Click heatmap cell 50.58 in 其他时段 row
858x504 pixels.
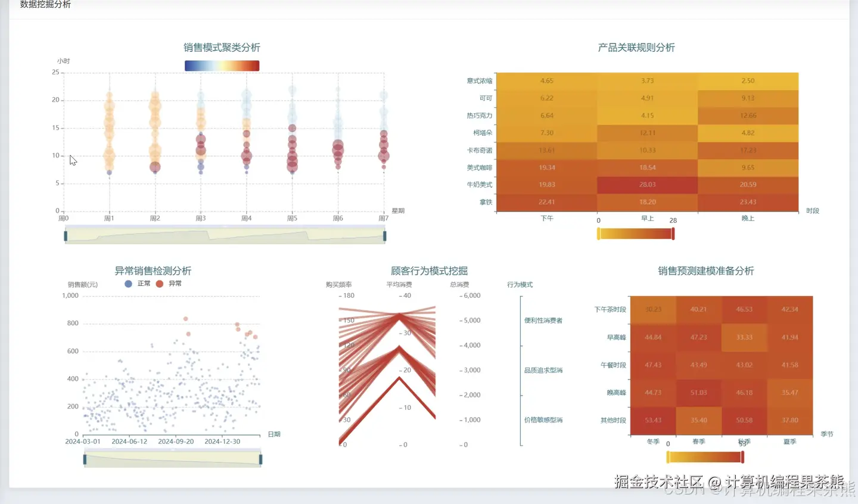click(x=744, y=421)
